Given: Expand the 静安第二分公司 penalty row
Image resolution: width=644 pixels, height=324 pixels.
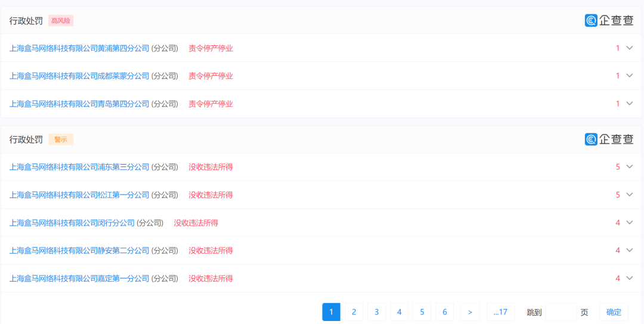Looking at the screenshot, I should click(629, 251).
